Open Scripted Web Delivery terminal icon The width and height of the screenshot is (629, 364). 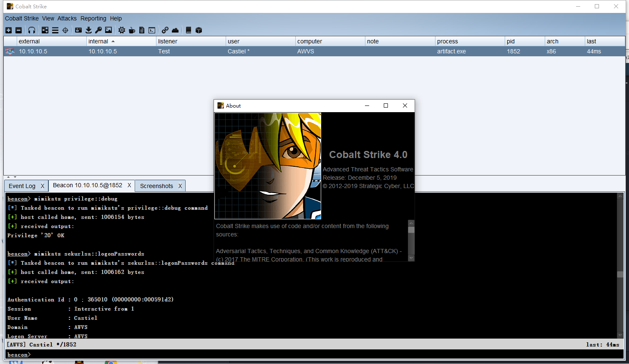[x=152, y=30]
